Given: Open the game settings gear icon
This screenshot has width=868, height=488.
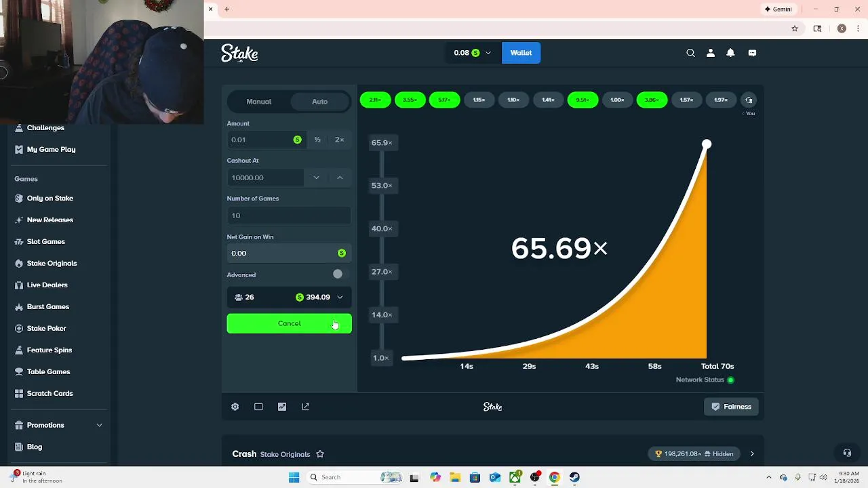Looking at the screenshot, I should 235,407.
